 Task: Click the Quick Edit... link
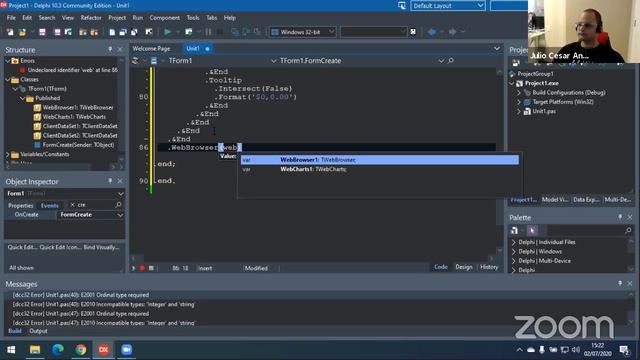click(x=22, y=247)
